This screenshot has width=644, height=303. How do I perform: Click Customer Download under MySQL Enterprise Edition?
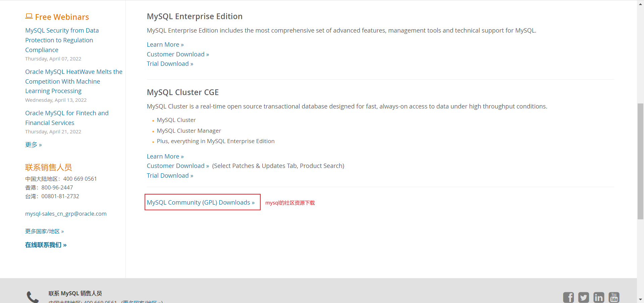(x=178, y=54)
